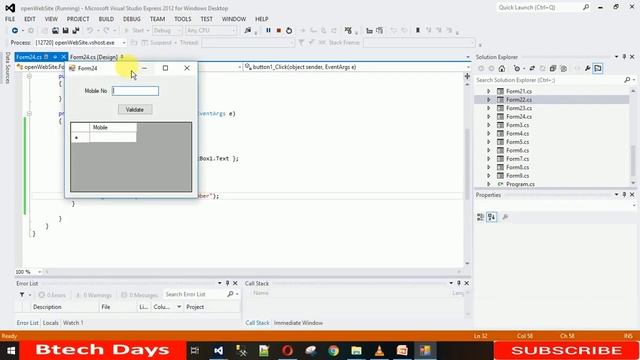Open Chrome from the taskbar
640x360 pixels.
tap(333, 351)
